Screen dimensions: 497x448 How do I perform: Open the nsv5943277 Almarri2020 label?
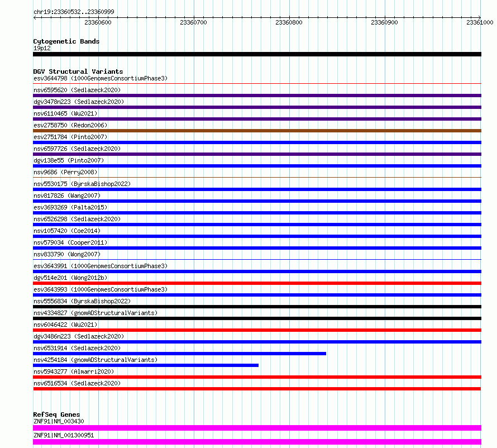[x=74, y=371]
